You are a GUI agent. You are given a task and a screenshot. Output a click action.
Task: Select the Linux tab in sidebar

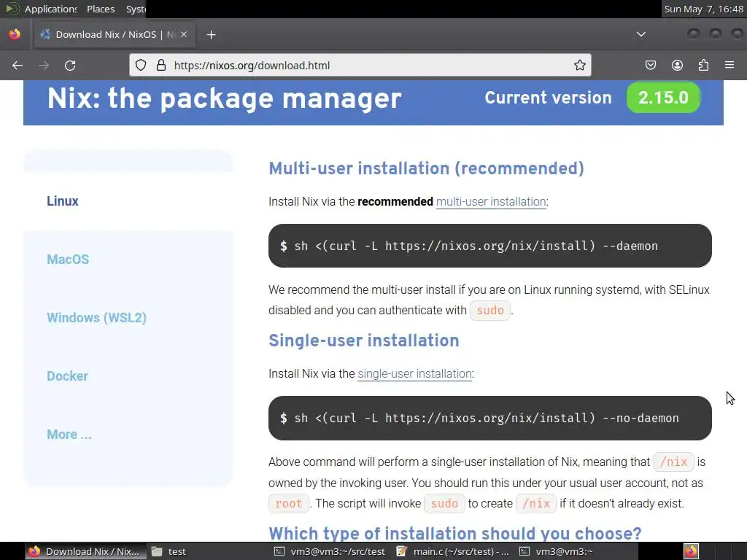(x=63, y=201)
